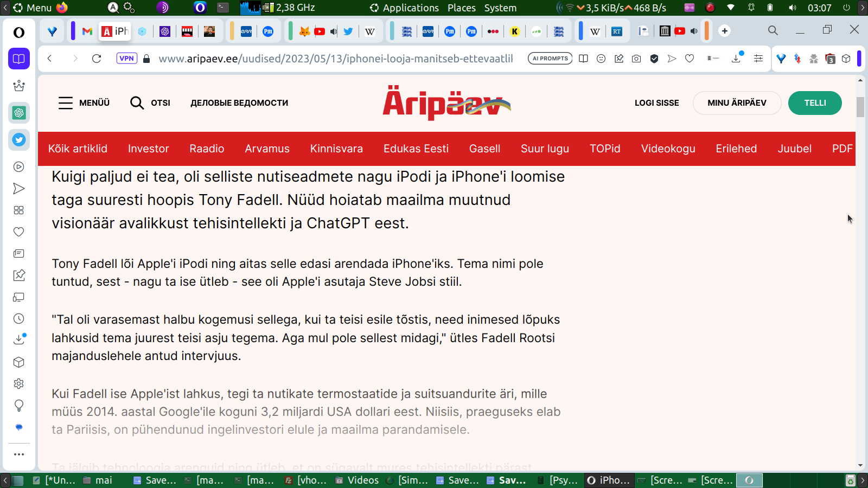868x488 pixels.
Task: Focus the address bar URL field
Action: tap(336, 59)
